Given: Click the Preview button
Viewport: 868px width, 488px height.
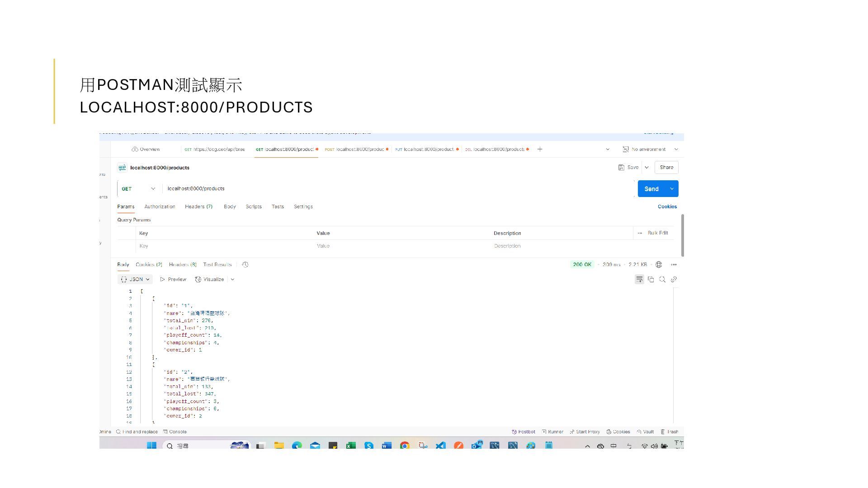Looking at the screenshot, I should click(x=173, y=279).
